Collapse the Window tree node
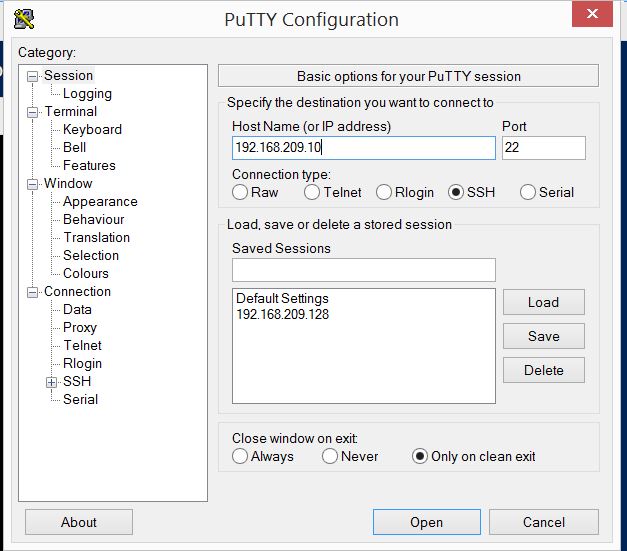 32,184
